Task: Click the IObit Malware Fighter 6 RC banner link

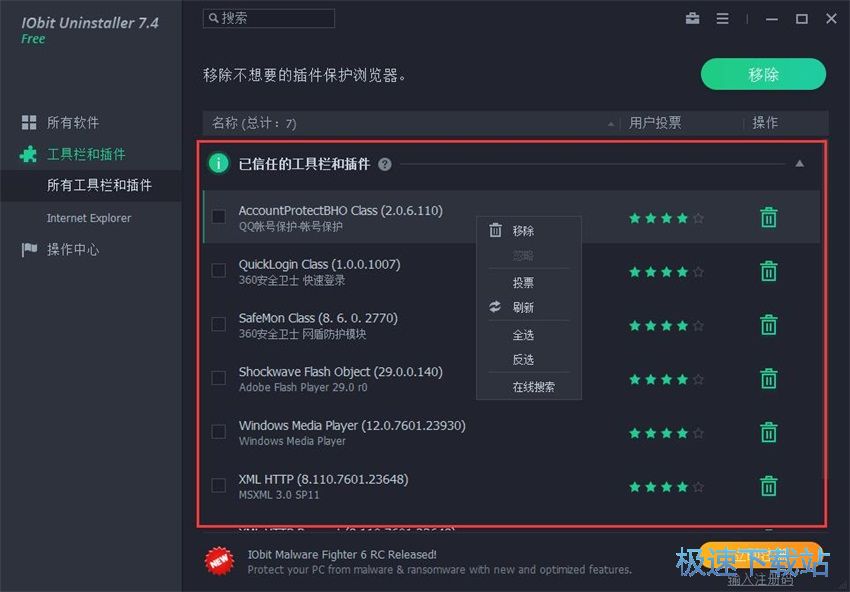Action: point(342,555)
